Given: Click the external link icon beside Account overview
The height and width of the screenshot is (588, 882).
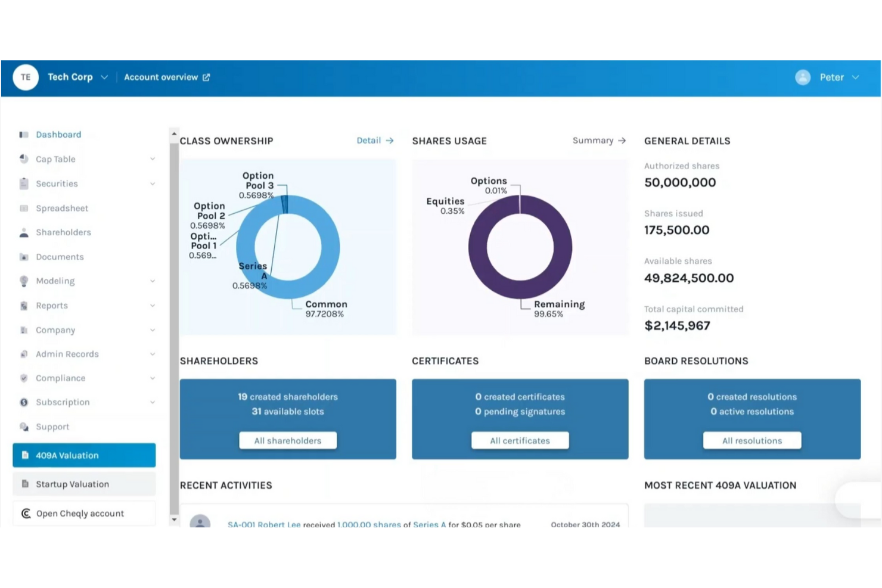Looking at the screenshot, I should 206,77.
